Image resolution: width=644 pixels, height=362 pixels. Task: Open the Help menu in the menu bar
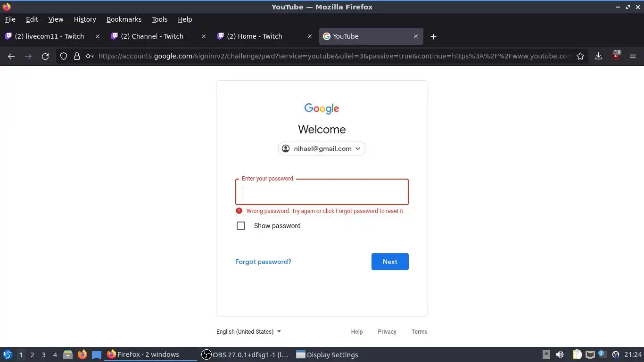185,19
